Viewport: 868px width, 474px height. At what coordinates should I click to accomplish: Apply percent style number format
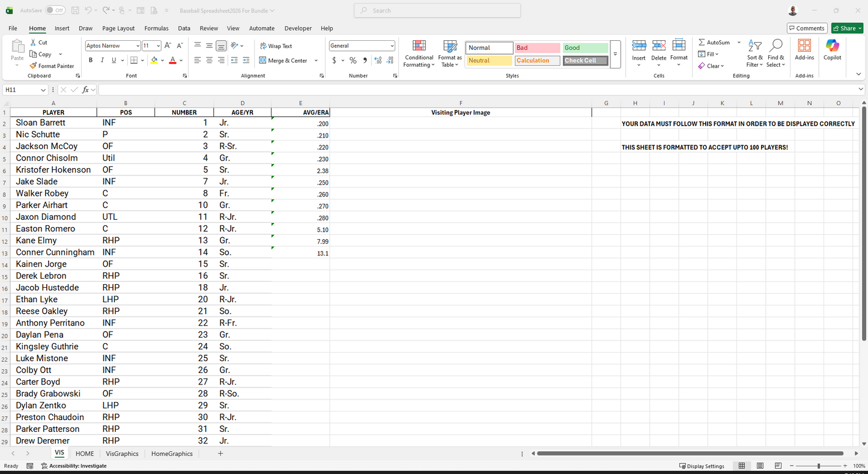[x=353, y=60]
